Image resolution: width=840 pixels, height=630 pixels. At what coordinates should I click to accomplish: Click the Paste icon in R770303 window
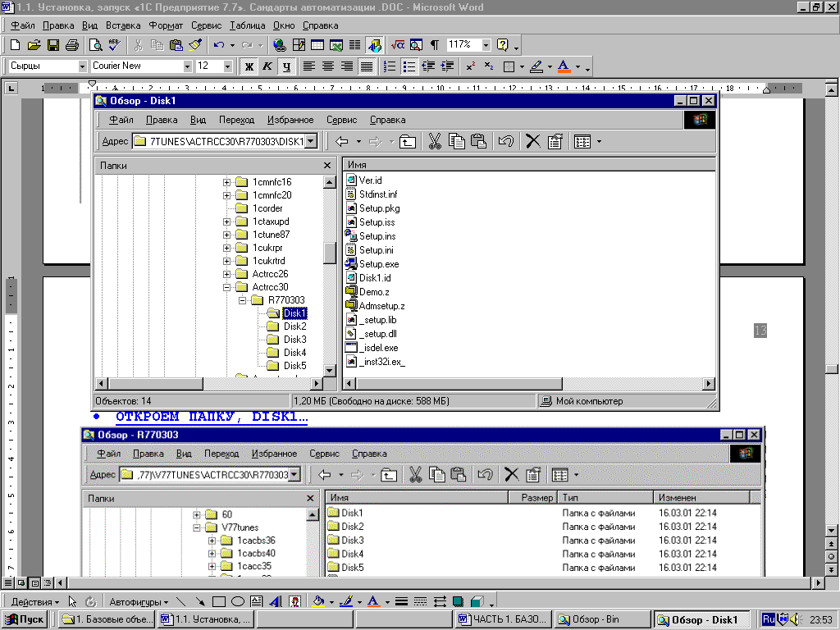pyautogui.click(x=458, y=475)
